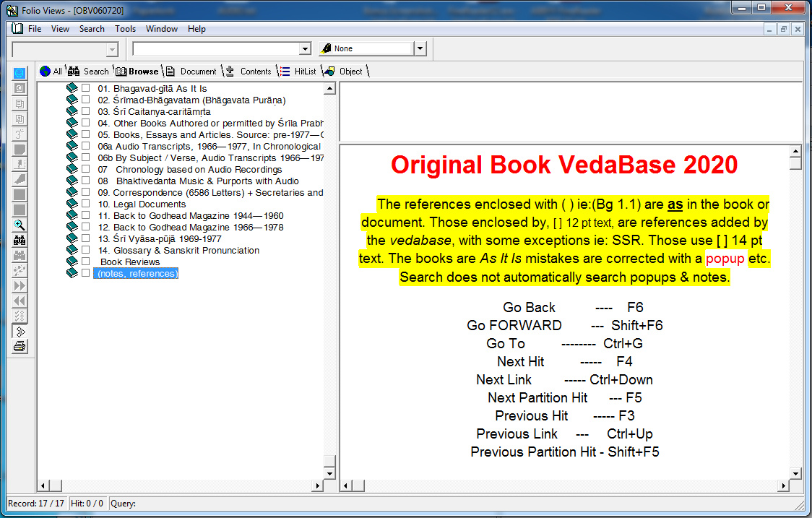Check the box for 11. Back to Godhead 1944—1960
Viewport: 812px width, 518px height.
[x=86, y=215]
